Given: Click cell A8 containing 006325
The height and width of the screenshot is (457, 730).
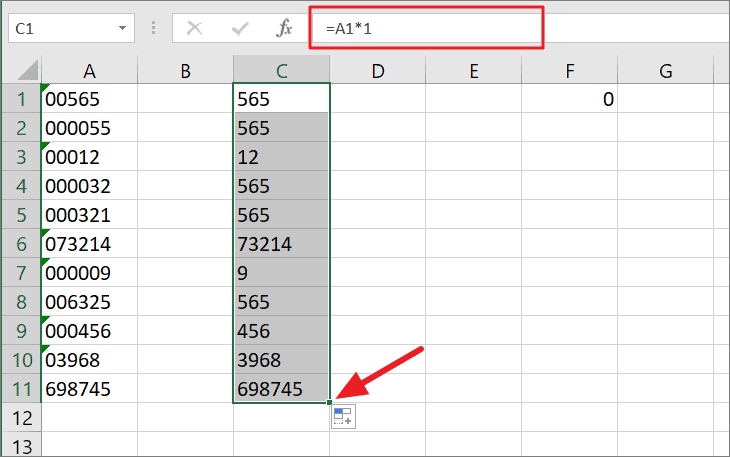Looking at the screenshot, I should coord(89,302).
